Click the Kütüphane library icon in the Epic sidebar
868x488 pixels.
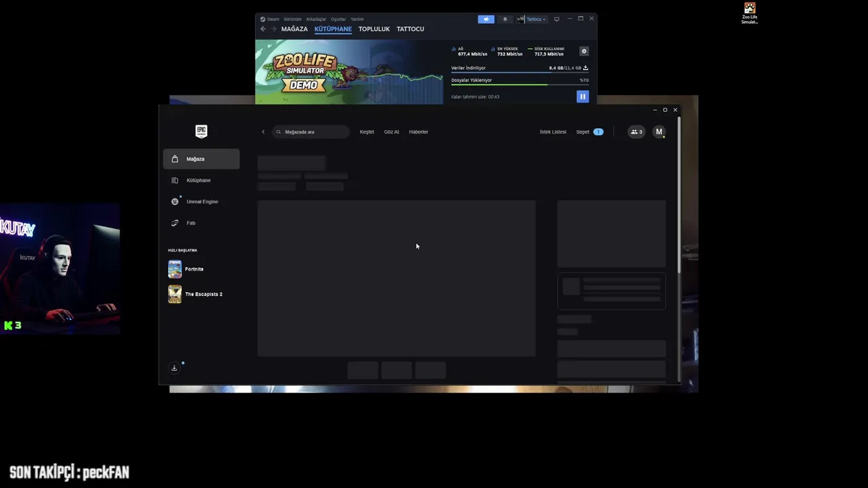click(175, 180)
